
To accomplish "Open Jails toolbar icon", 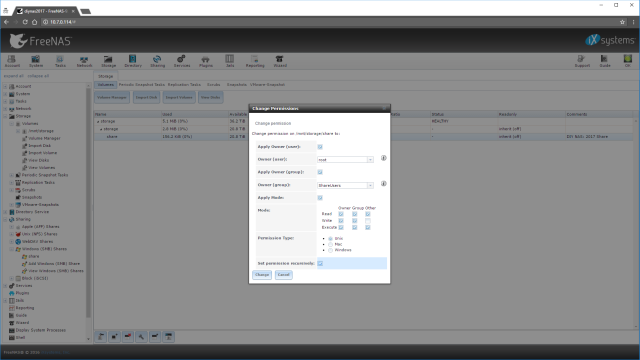I will click(230, 61).
